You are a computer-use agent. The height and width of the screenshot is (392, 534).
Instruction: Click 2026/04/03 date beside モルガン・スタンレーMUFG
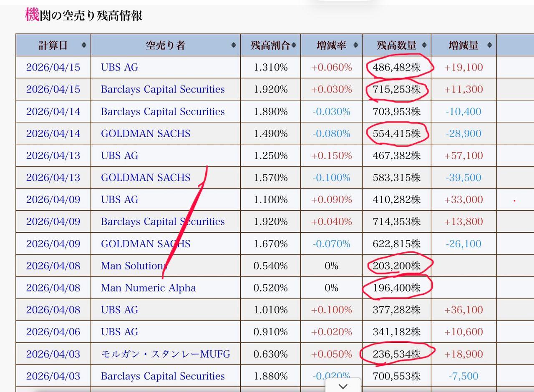click(x=53, y=354)
